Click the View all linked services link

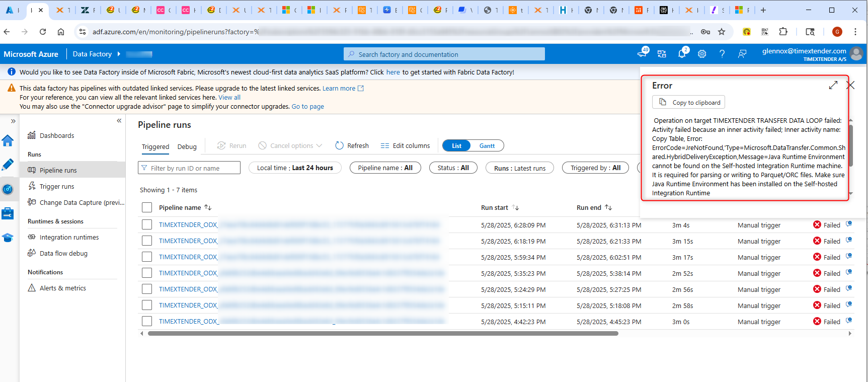[x=229, y=97]
